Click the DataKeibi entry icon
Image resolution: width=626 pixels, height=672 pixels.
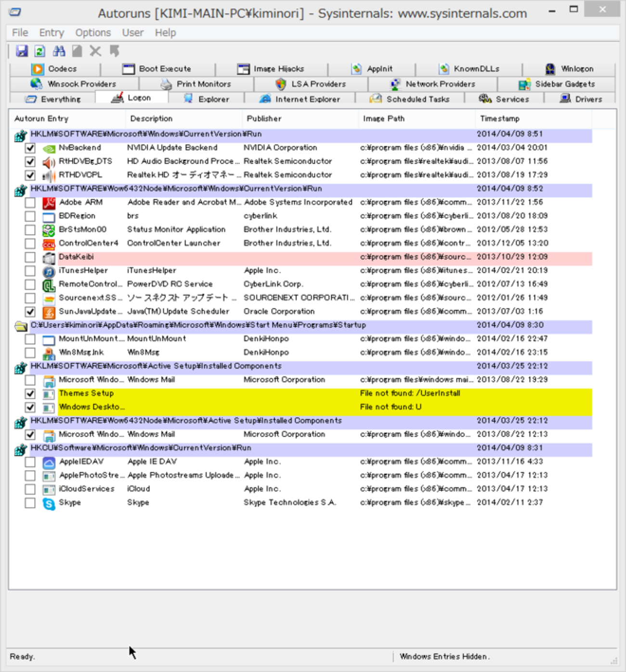point(49,258)
